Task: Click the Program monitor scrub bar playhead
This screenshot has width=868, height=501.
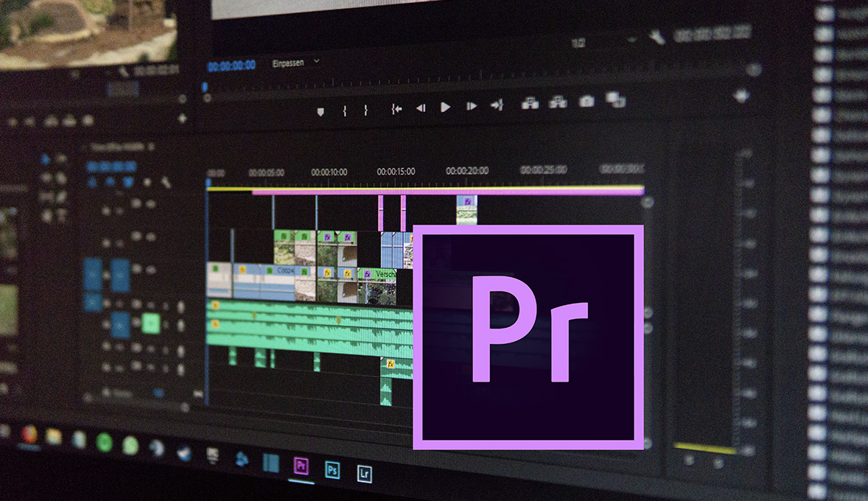Action: point(205,87)
